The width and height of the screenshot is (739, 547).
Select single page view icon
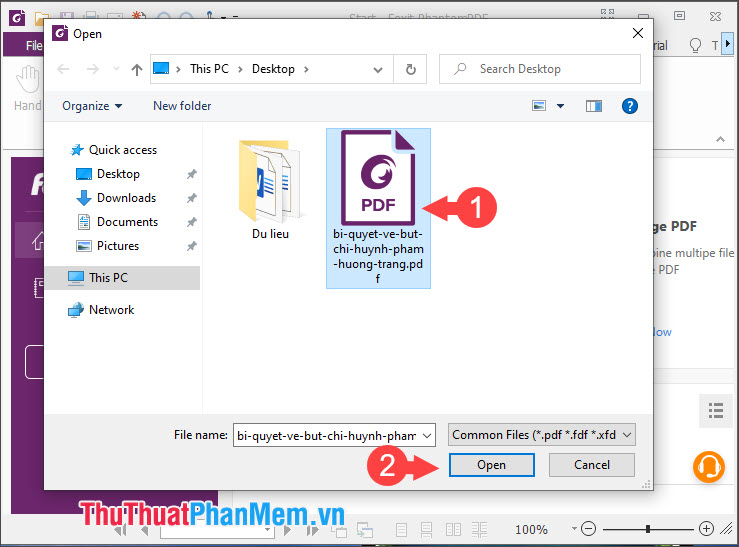402,530
